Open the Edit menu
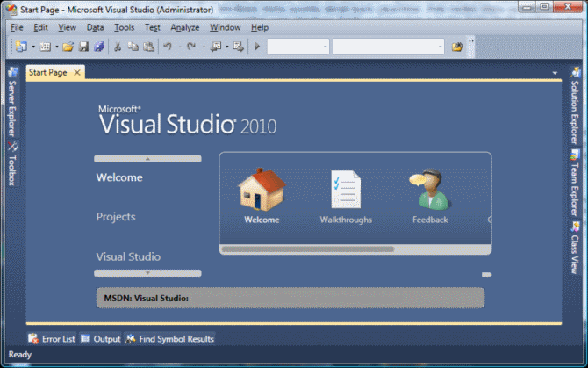The height and width of the screenshot is (368, 588). tap(40, 27)
